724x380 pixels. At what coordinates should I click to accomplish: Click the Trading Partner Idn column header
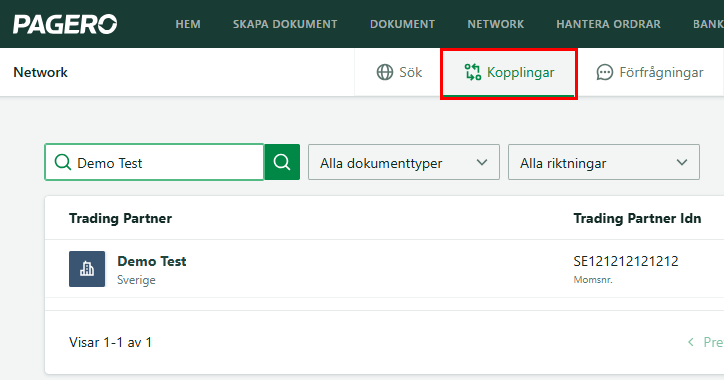(637, 218)
